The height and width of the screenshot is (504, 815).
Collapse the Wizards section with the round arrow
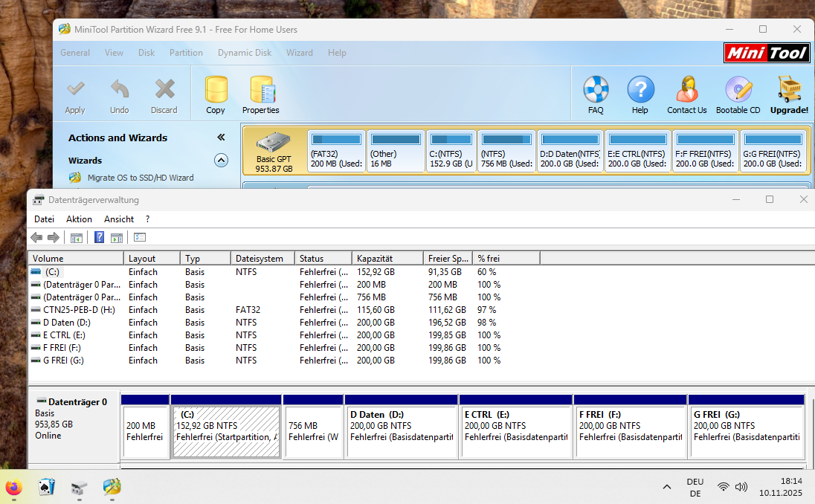coord(221,160)
